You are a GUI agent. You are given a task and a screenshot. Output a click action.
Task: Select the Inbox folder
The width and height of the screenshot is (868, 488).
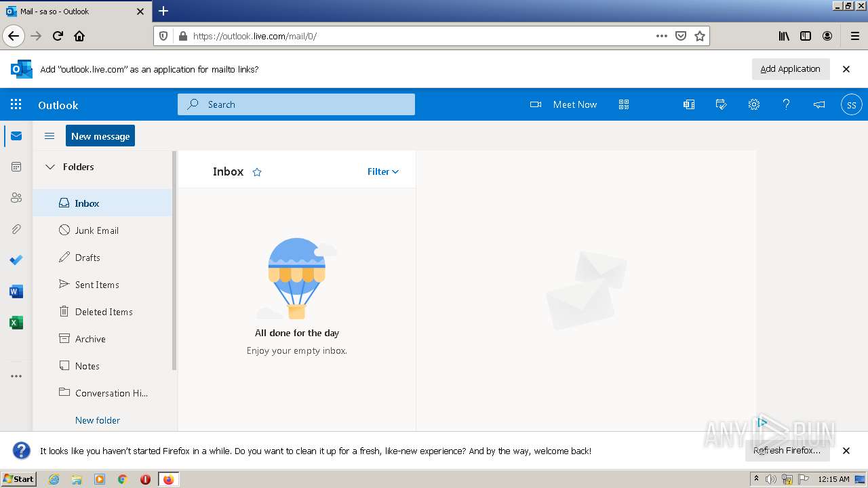click(102, 203)
